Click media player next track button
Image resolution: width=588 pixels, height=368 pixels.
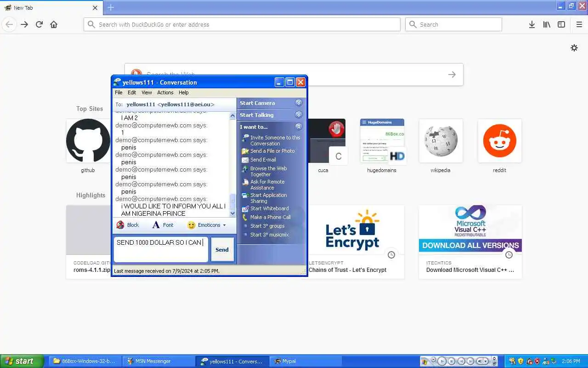[471, 361]
